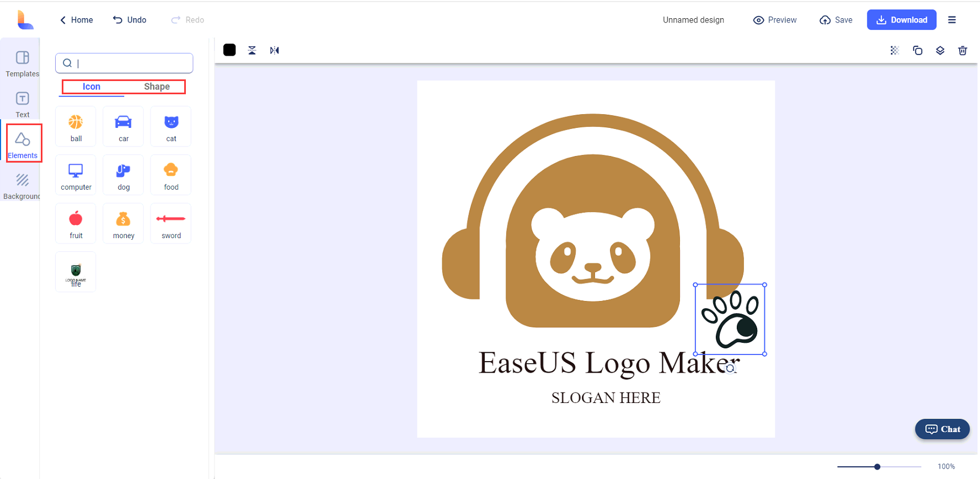Insert the sword icon
Image resolution: width=980 pixels, height=479 pixels.
[x=171, y=224]
